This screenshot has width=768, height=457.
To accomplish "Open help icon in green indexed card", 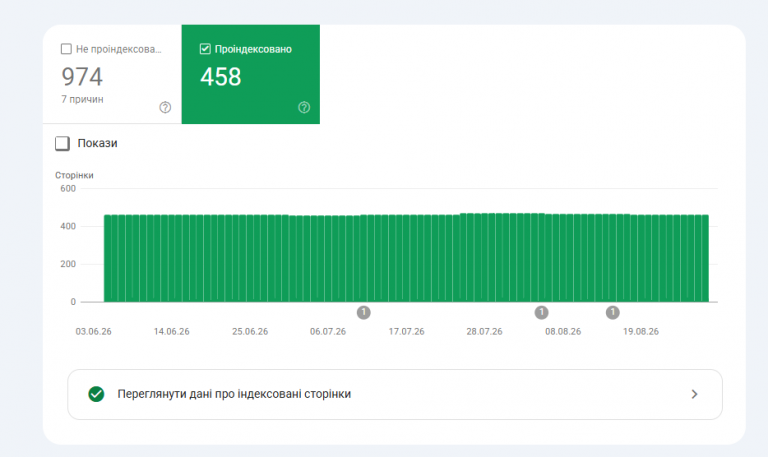I will click(x=304, y=107).
